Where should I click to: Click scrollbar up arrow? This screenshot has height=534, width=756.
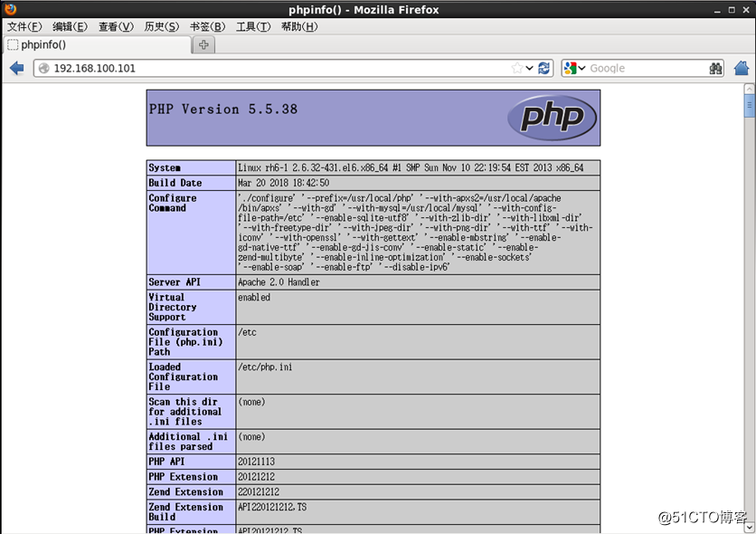(x=749, y=89)
